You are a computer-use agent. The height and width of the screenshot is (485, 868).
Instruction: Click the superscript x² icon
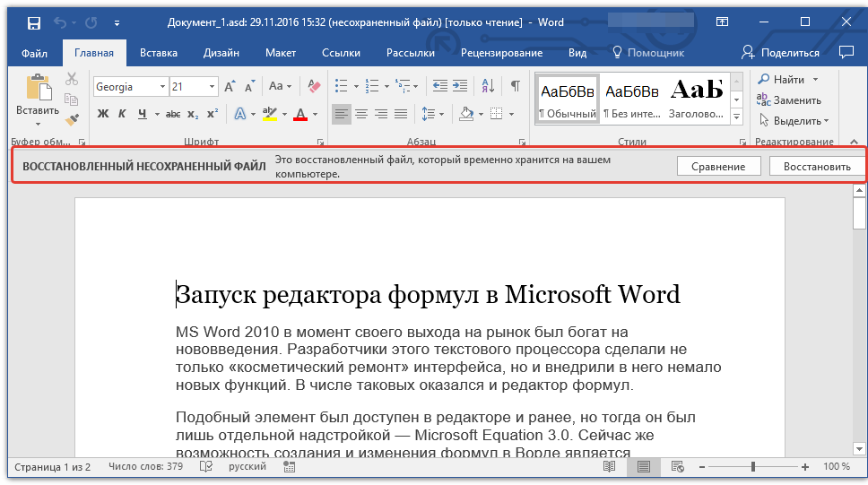[213, 114]
